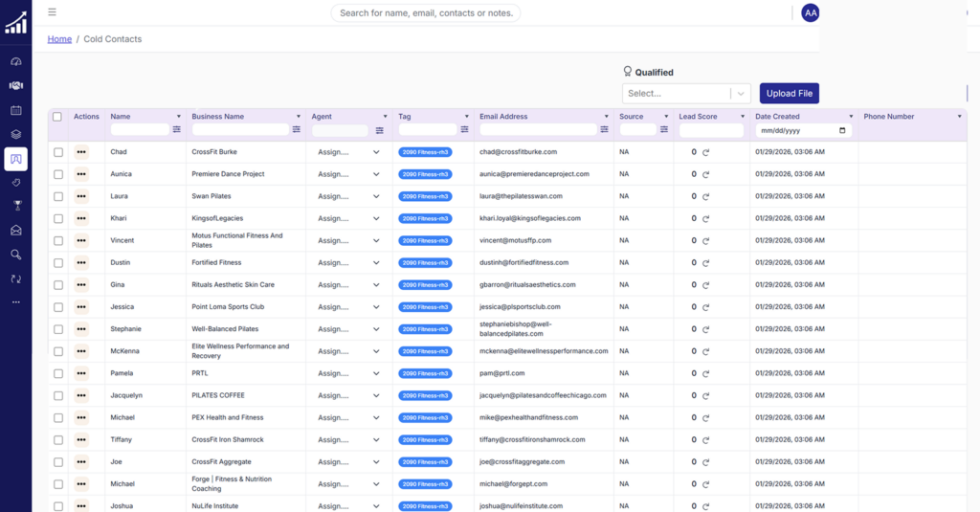Open actions menu for Aunica's row

pos(81,174)
